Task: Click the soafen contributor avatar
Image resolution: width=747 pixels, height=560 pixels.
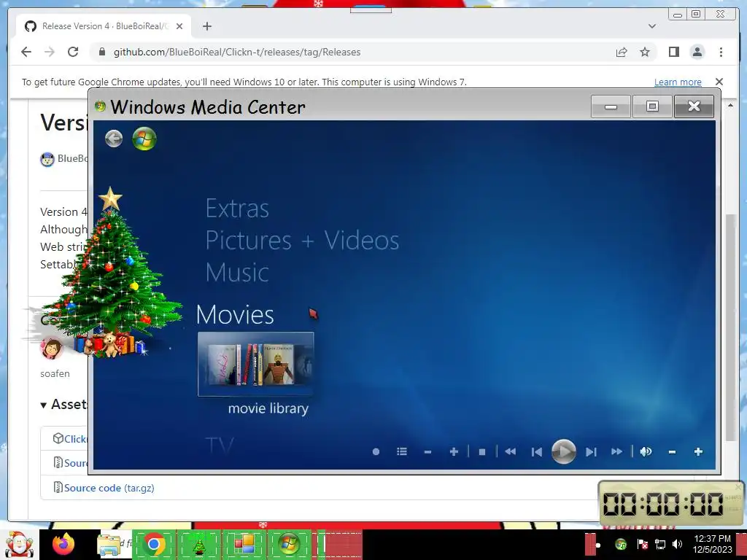Action: coord(52,348)
